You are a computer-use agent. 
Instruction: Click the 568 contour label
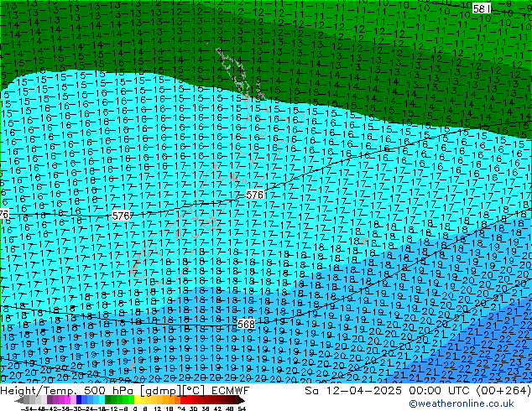[x=246, y=325]
